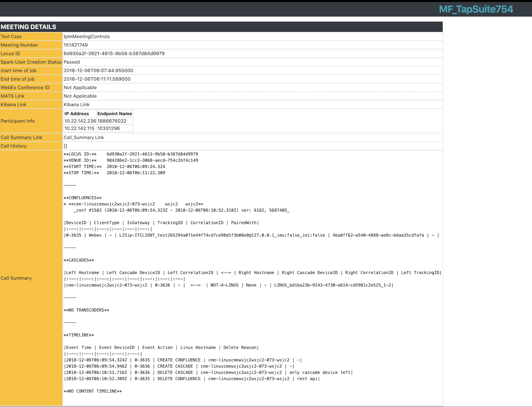Click the MEETING DETAILS header
The height and width of the screenshot is (407, 532).
28,27
